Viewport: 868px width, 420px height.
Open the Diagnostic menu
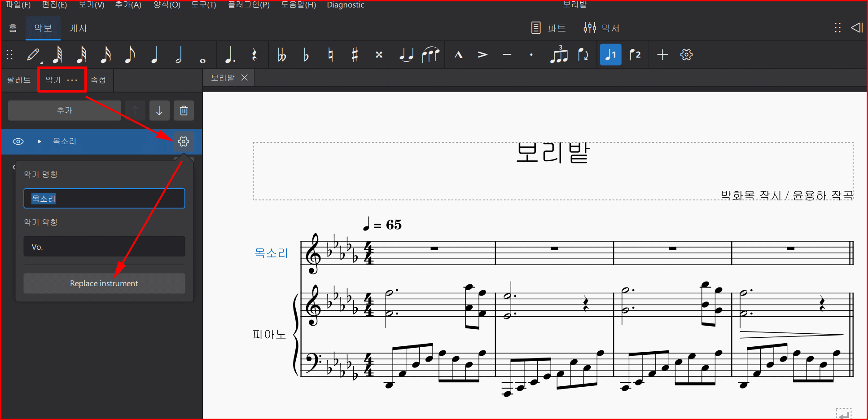(346, 5)
